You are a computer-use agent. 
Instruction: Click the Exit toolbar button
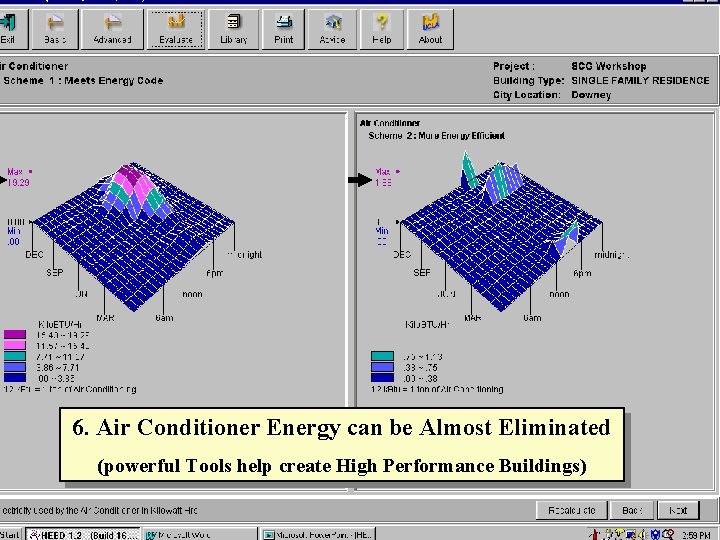click(13, 29)
